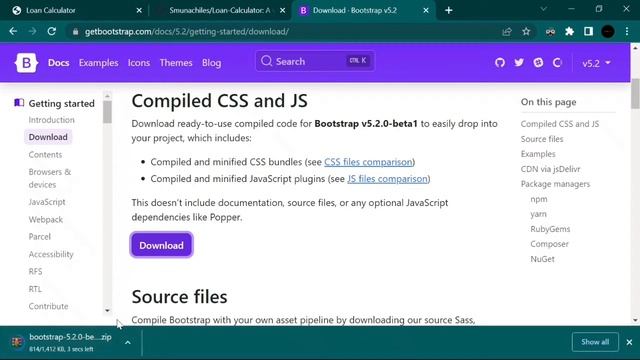Image resolution: width=640 pixels, height=360 pixels.
Task: Open Docs in the navbar
Action: (58, 63)
